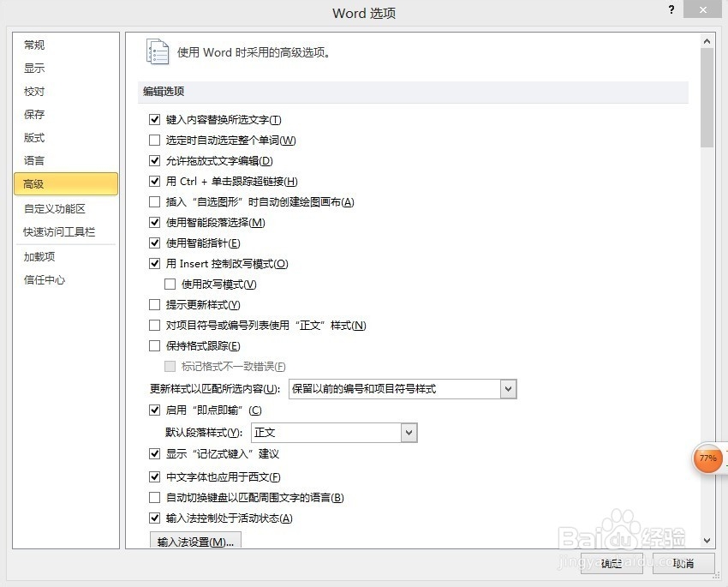Click the scrollbar down arrow
728x587 pixels.
click(x=707, y=541)
